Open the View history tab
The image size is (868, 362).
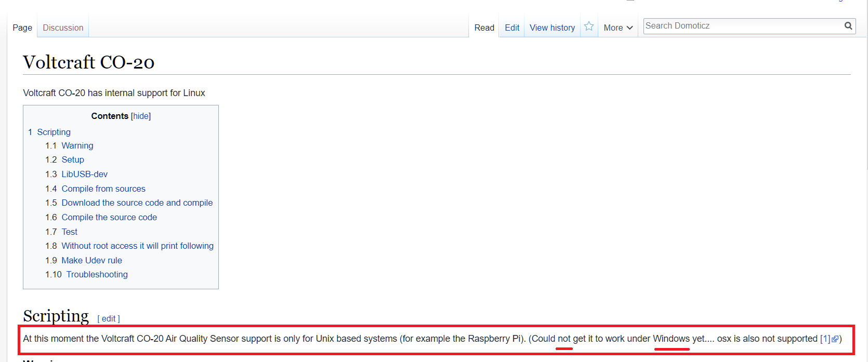tap(552, 28)
